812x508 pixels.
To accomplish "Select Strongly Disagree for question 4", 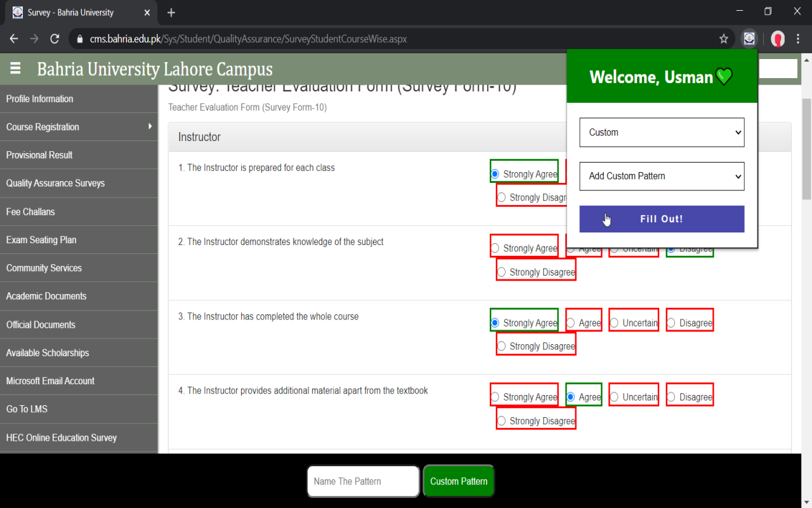I will [x=501, y=420].
